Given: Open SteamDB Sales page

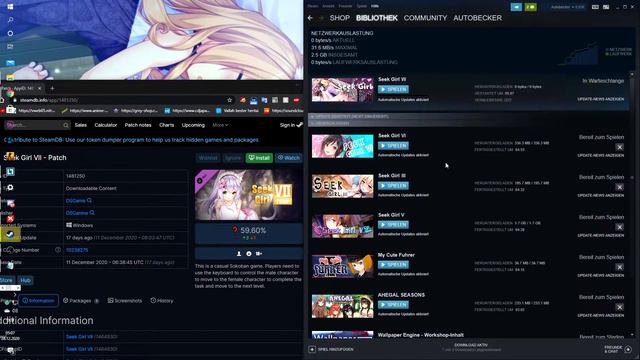Looking at the screenshot, I should point(80,125).
